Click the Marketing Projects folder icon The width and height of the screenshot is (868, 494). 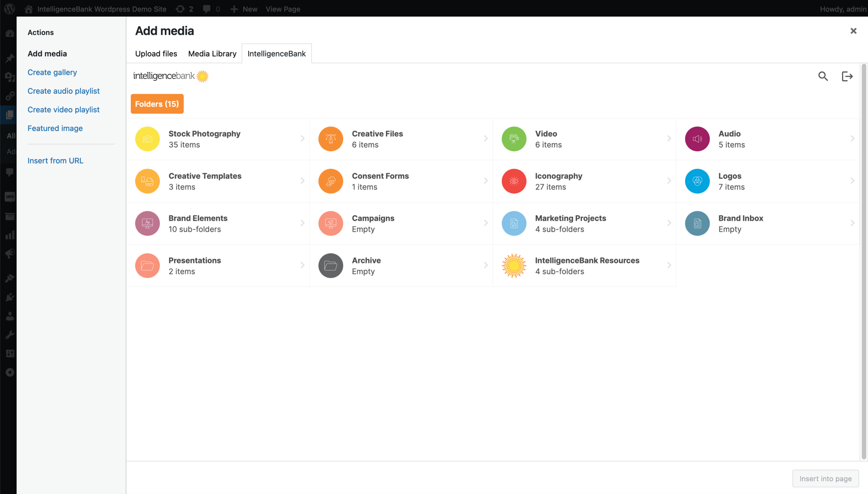(x=514, y=223)
